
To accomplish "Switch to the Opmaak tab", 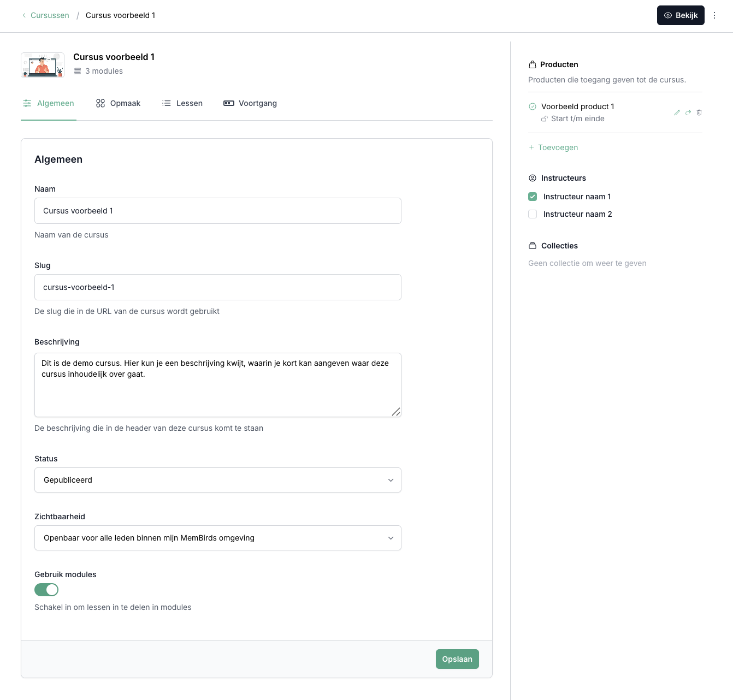I will [118, 103].
